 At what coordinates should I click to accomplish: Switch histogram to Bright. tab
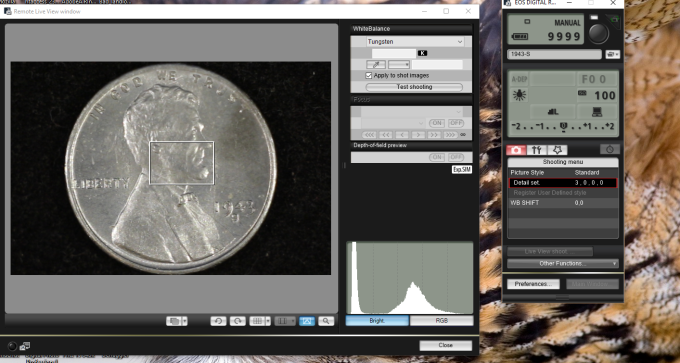(377, 320)
